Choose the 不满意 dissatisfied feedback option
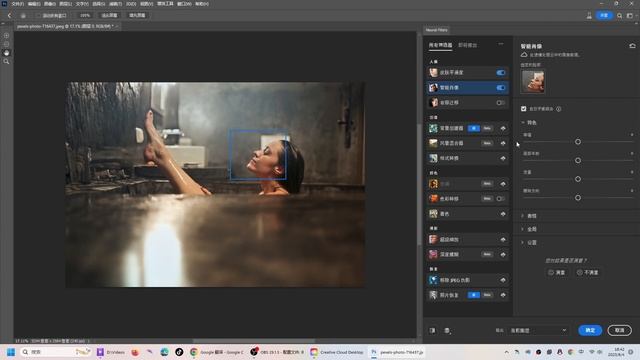The height and width of the screenshot is (360, 640). (588, 272)
